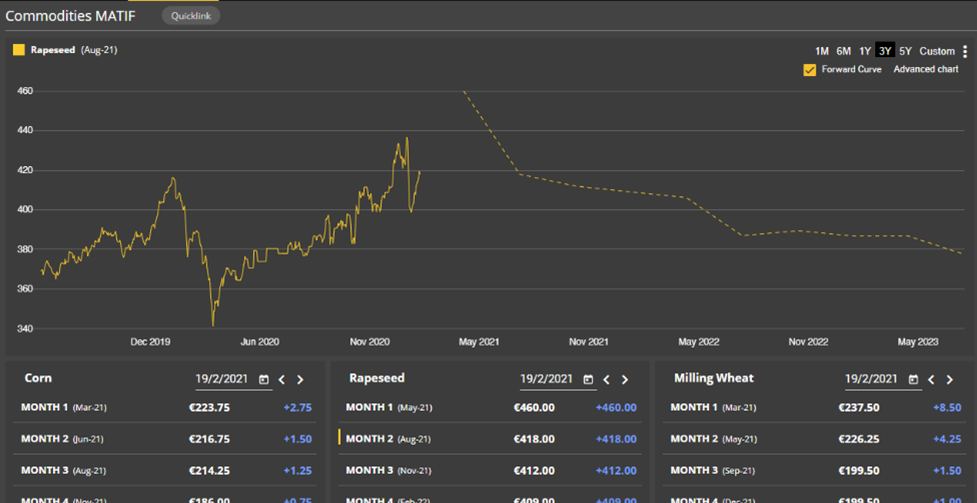
Task: Click the Dec 2019 axis label
Action: 150,342
